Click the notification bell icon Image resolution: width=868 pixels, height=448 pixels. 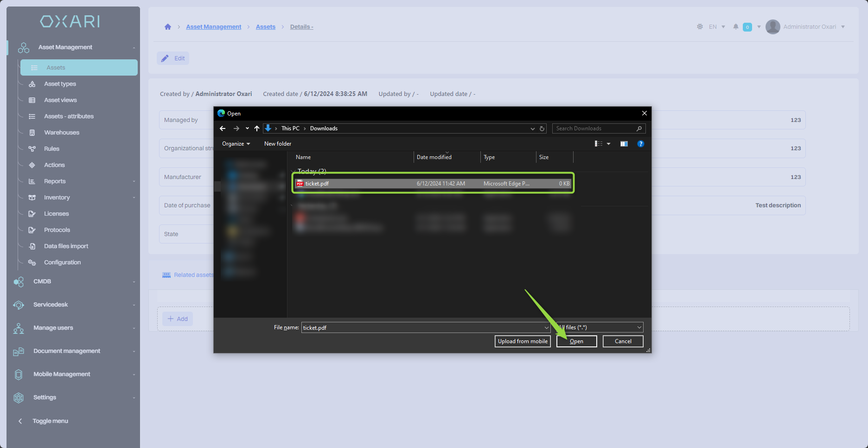(x=735, y=27)
